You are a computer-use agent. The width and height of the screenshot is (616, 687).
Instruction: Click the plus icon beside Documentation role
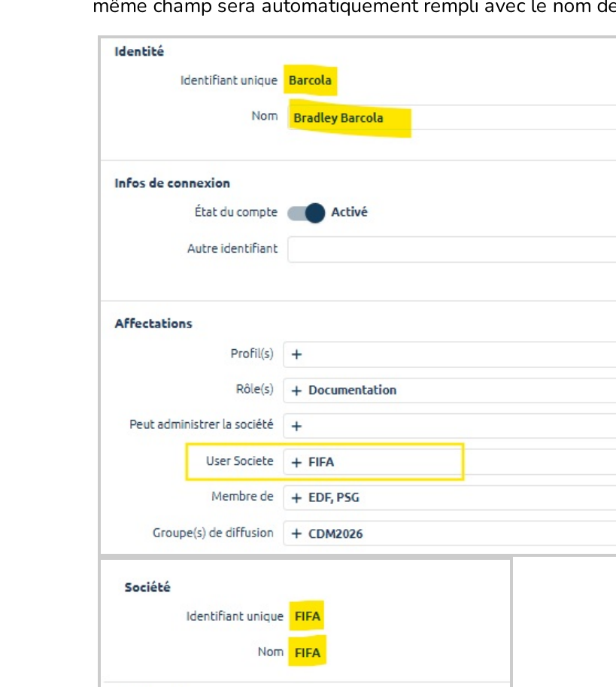[x=296, y=391]
